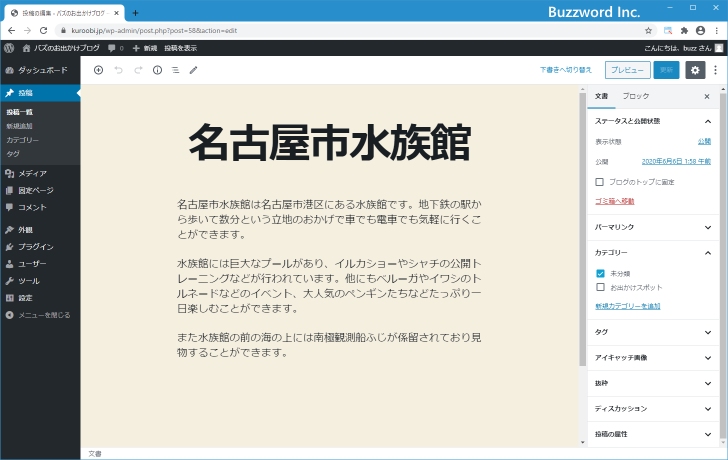
Task: Click the browser address bar URL
Action: click(x=154, y=31)
